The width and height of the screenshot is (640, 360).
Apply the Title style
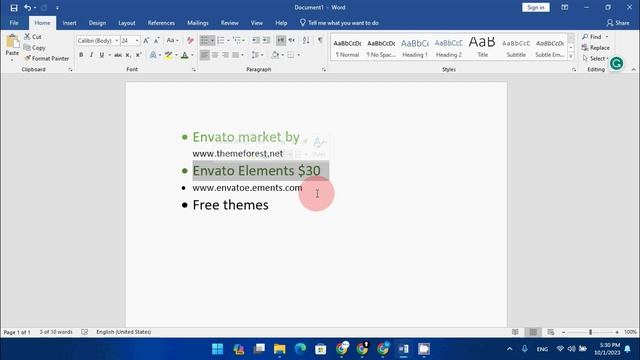pos(482,47)
